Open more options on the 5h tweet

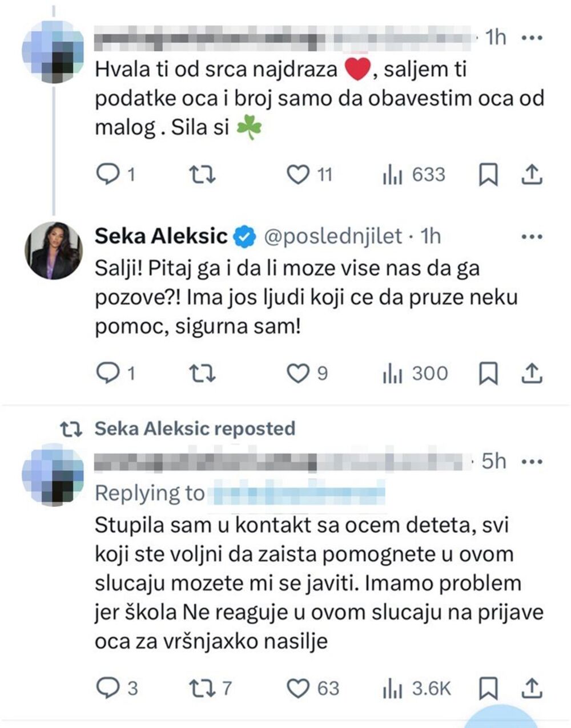pos(532,461)
